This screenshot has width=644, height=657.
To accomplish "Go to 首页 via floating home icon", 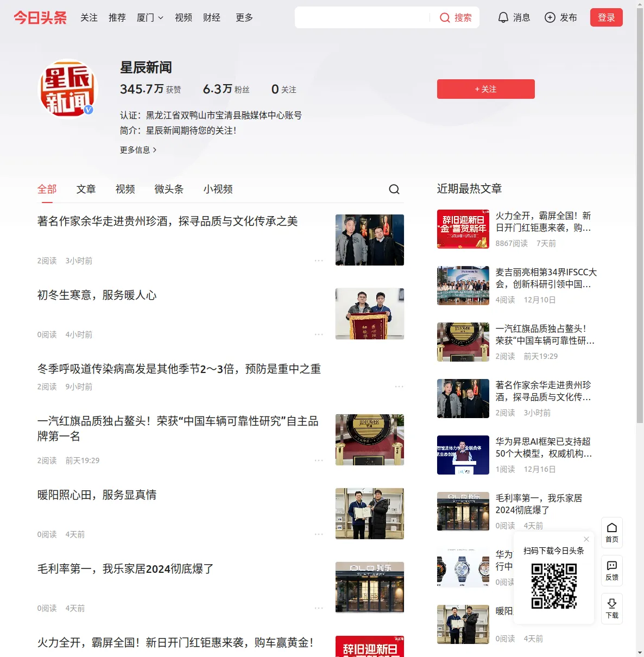I will tap(612, 533).
